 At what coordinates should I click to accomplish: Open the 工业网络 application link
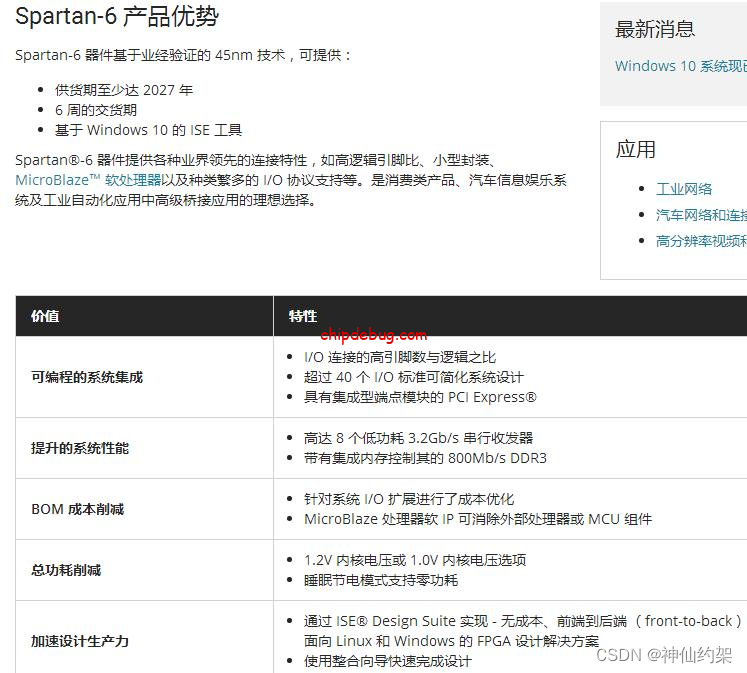684,189
